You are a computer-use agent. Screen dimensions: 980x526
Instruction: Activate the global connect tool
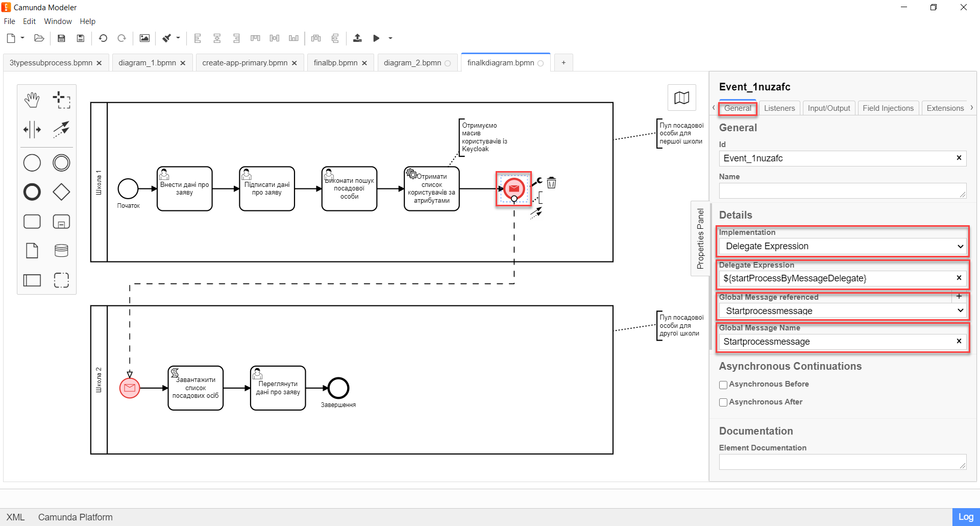[x=61, y=129]
